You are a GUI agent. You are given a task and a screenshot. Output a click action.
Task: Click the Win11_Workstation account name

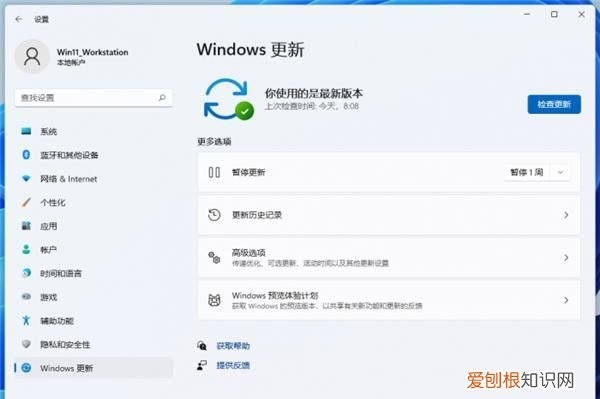pyautogui.click(x=93, y=52)
